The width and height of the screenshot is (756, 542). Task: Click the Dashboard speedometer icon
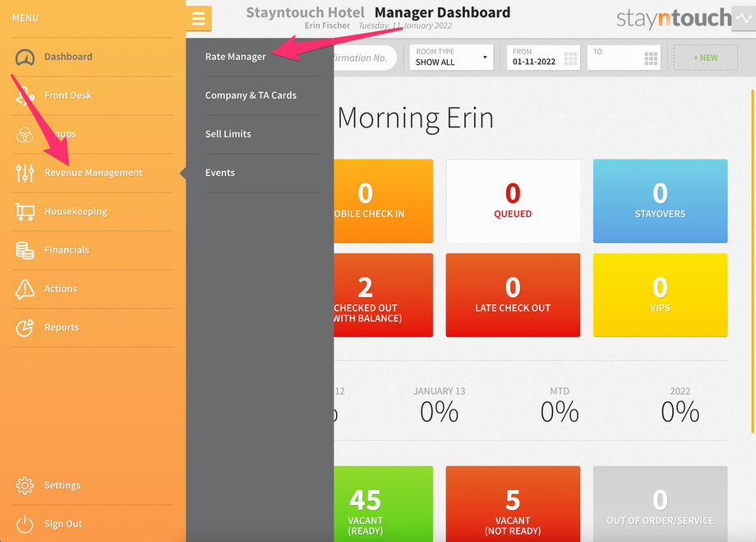[25, 58]
